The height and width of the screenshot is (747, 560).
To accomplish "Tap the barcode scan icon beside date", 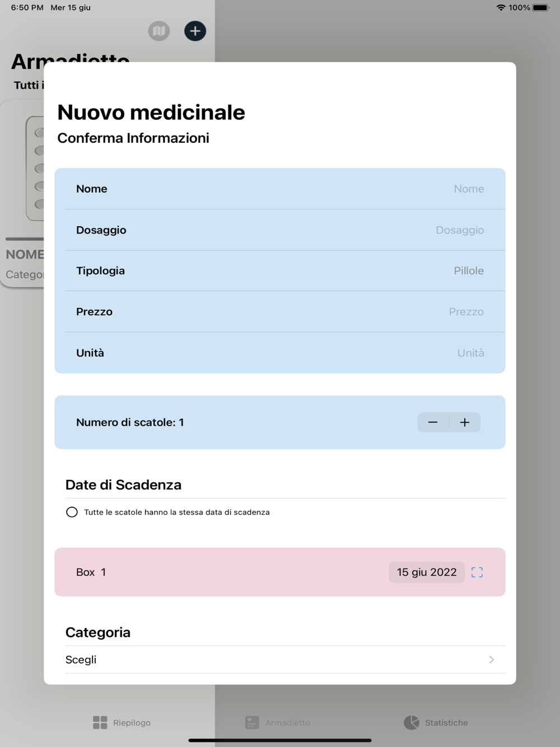I will tap(477, 572).
